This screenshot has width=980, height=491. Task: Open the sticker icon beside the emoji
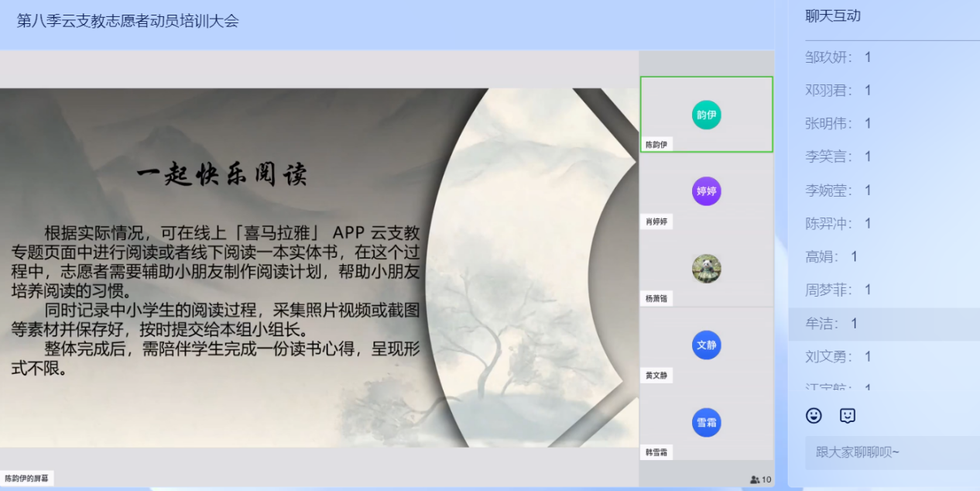[x=848, y=416]
